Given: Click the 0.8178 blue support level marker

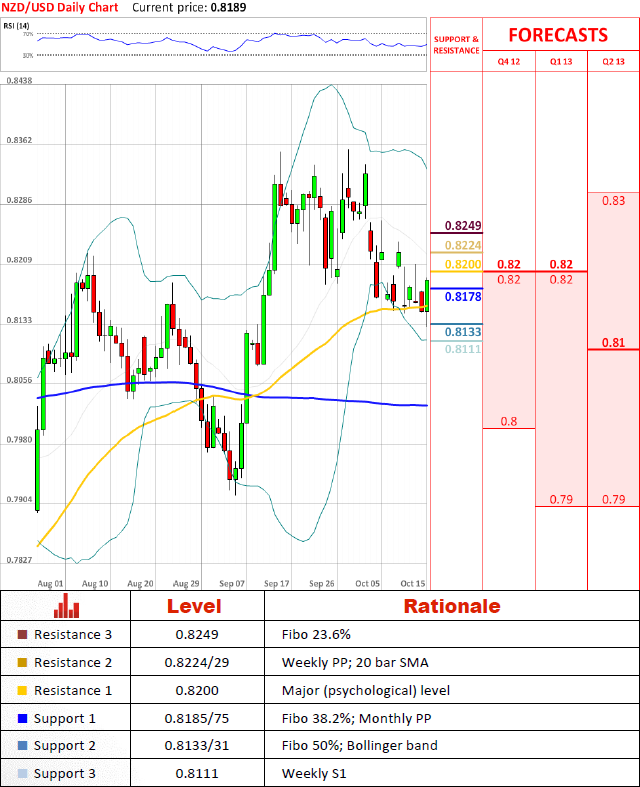Looking at the screenshot, I should point(463,297).
